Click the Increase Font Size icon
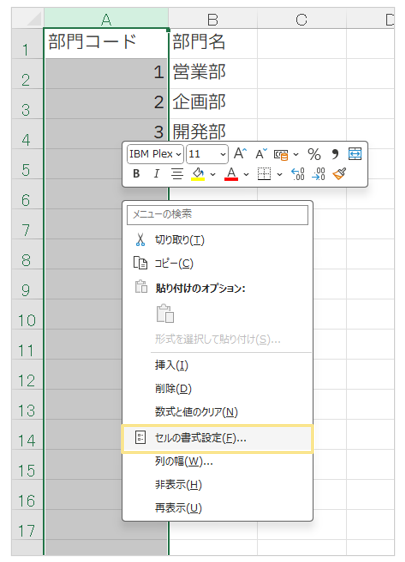Image resolution: width=405 pixels, height=562 pixels. 240,154
